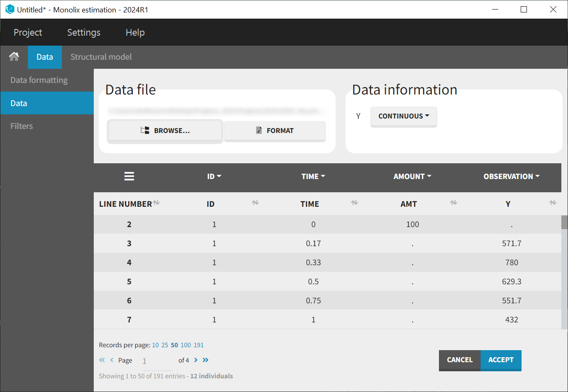Sort table by Y column arrows
Viewport: 568px width, 392px height.
tap(553, 203)
